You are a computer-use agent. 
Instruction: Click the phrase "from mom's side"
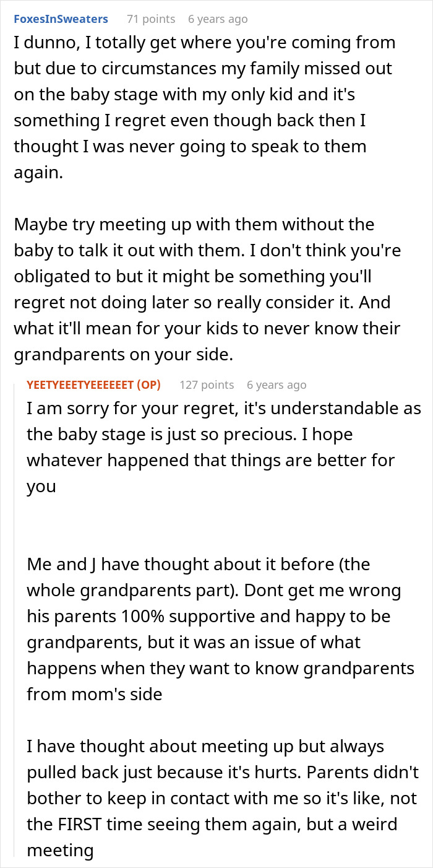[94, 695]
